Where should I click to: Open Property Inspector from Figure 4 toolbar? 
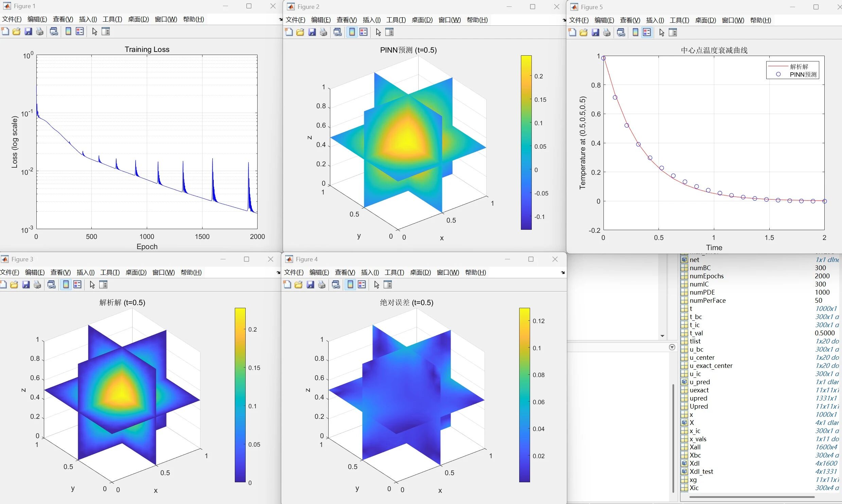387,285
